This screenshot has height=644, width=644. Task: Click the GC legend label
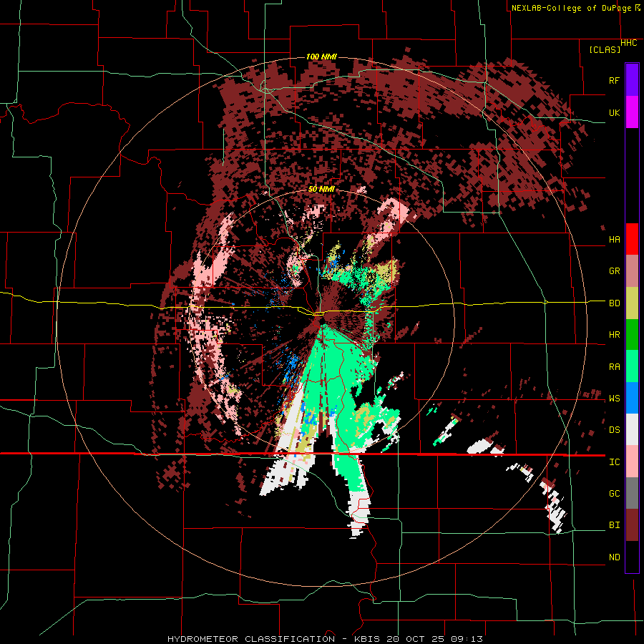point(615,494)
